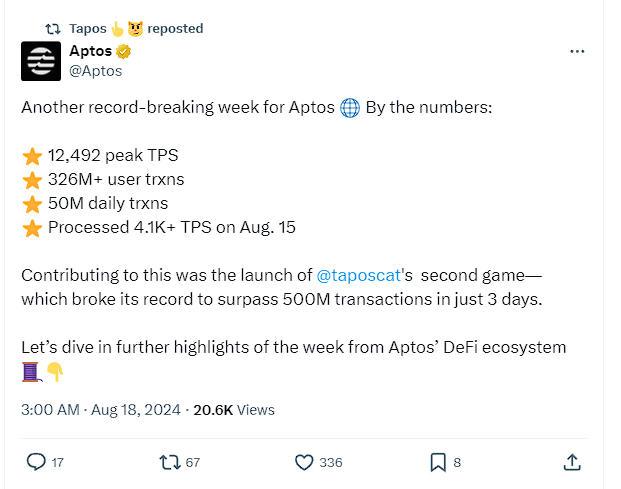Bookmark the tweet using the bookmark icon
Viewport: 621px width, 489px height.
[x=438, y=462]
